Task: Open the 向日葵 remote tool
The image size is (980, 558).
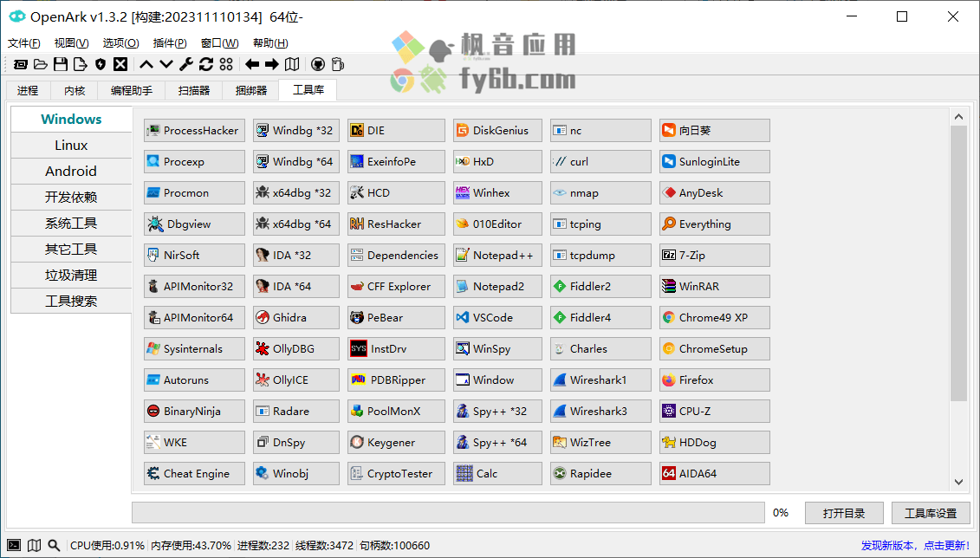Action: [x=714, y=131]
